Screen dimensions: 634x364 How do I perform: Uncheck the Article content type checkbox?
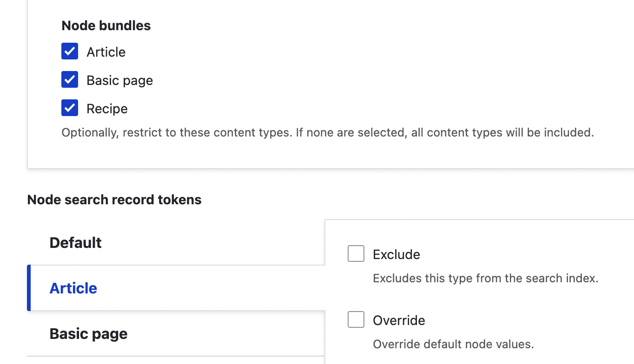[69, 51]
